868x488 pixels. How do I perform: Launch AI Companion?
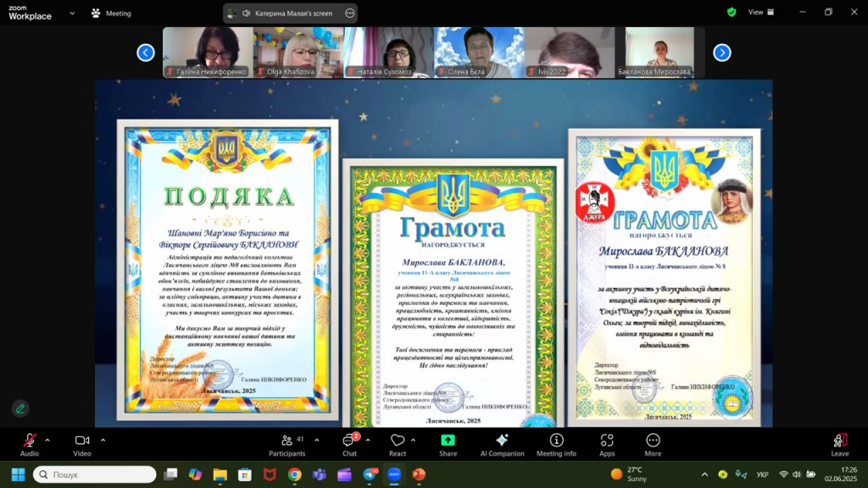pyautogui.click(x=502, y=441)
